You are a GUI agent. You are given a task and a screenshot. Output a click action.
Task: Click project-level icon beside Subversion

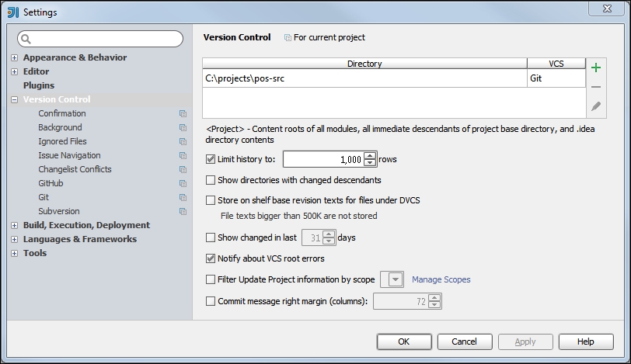(x=183, y=212)
